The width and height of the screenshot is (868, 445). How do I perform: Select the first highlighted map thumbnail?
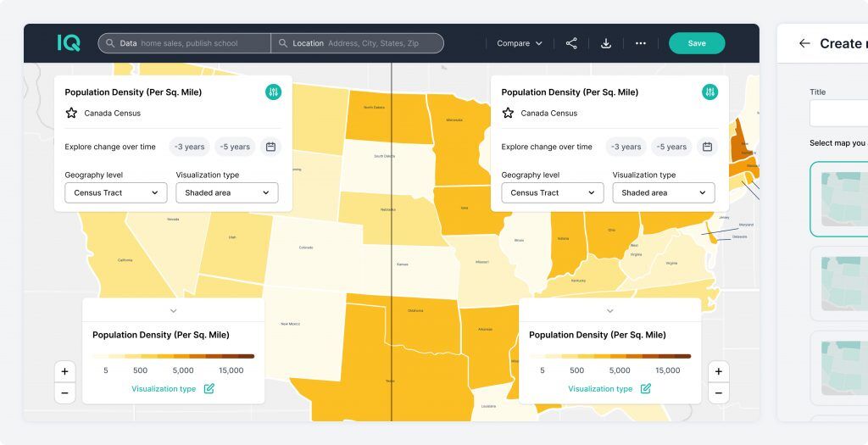(x=839, y=199)
